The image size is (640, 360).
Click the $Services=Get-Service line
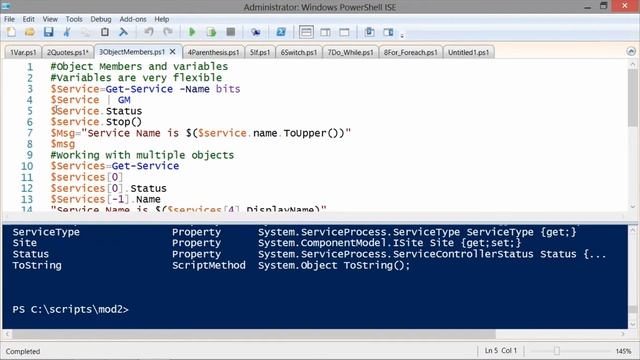[115, 166]
